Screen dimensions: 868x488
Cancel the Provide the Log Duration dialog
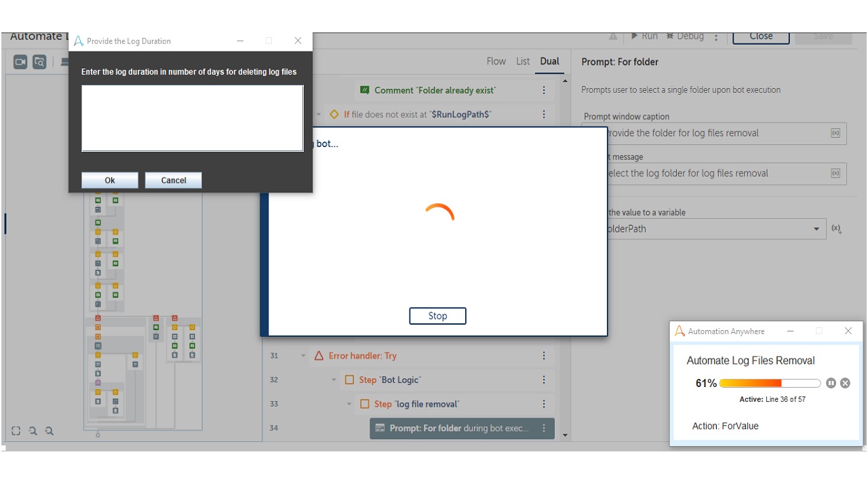[x=174, y=180]
